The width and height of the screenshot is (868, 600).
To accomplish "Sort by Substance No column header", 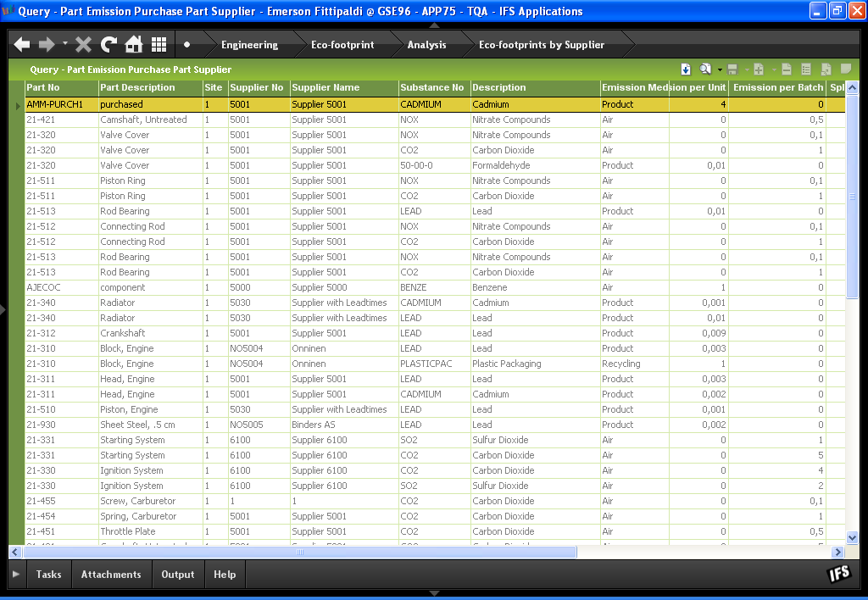I will click(x=435, y=87).
